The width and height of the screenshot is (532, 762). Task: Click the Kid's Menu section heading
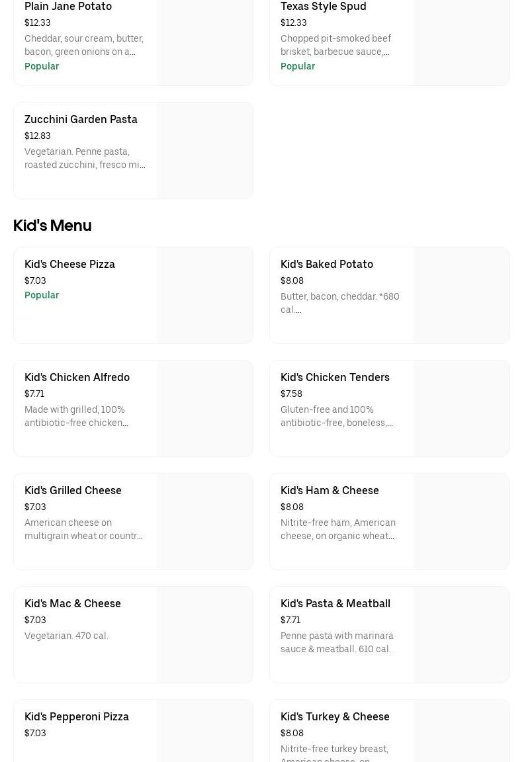[52, 226]
